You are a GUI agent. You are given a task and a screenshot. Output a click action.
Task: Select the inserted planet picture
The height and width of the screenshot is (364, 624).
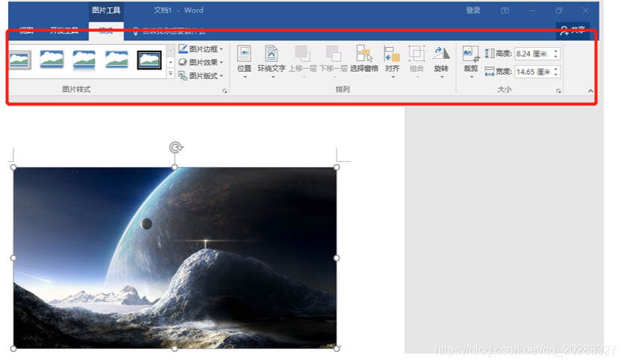pyautogui.click(x=175, y=258)
